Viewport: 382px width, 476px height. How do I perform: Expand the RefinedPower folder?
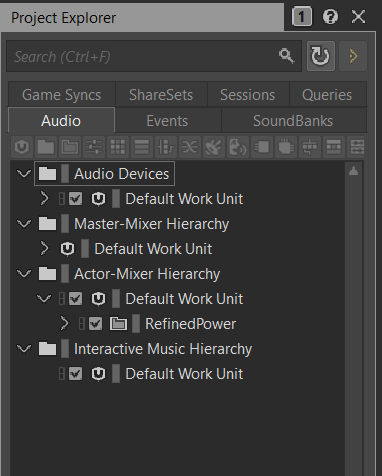(x=64, y=323)
